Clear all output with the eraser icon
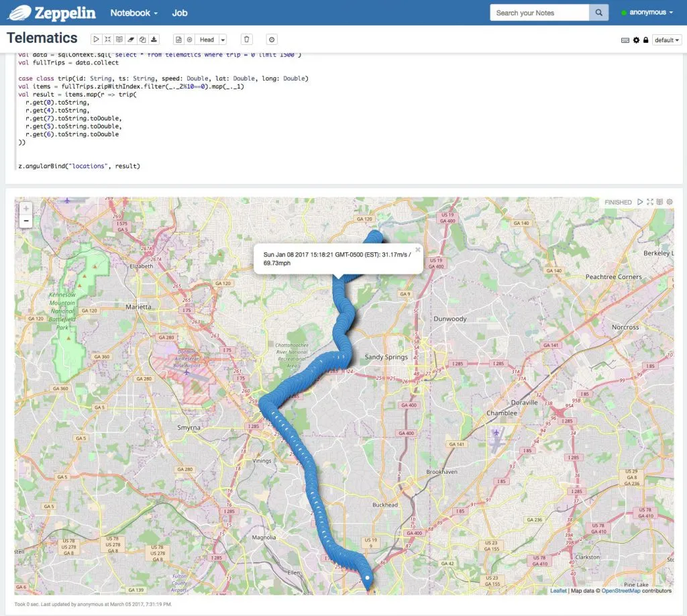Viewport: 687px width, 616px height. [x=131, y=40]
